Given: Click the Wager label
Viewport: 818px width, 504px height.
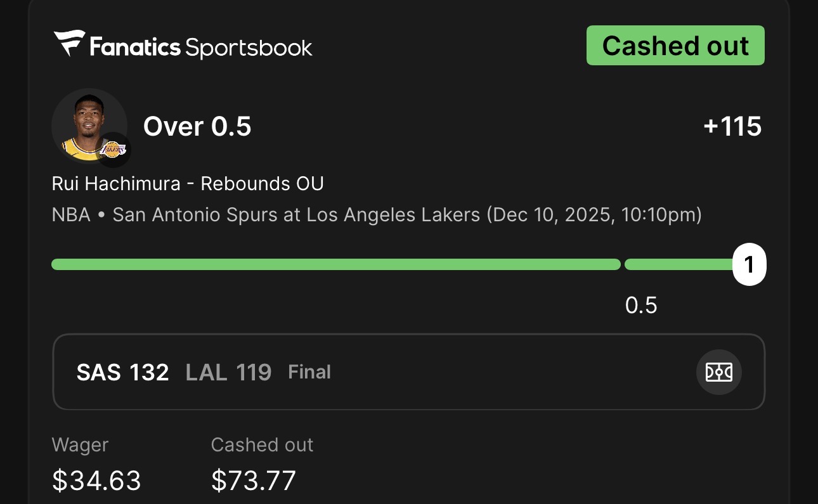Looking at the screenshot, I should (x=80, y=445).
